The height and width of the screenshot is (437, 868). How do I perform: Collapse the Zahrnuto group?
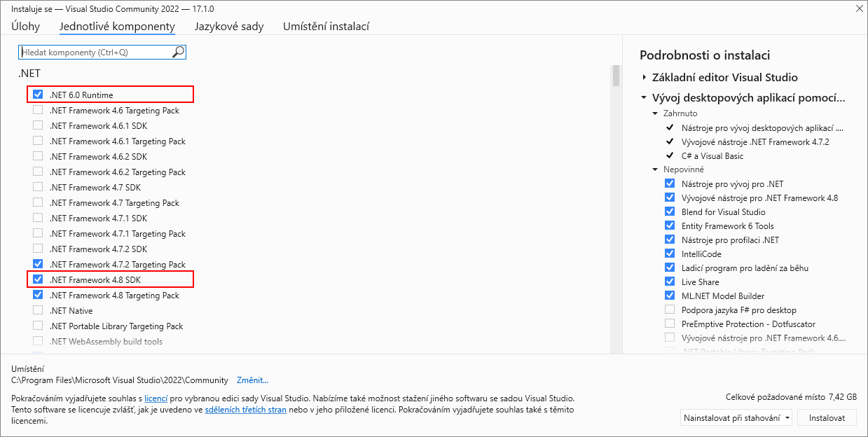pos(656,113)
